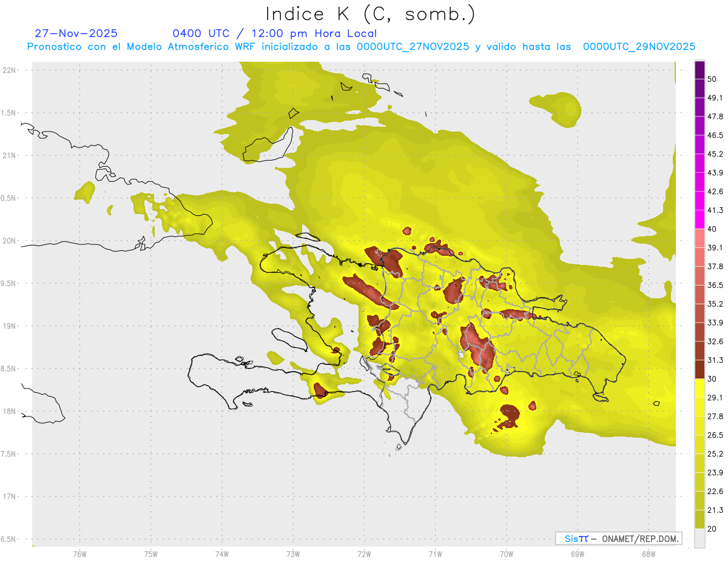Click the color bar label "35.2"

coord(715,304)
